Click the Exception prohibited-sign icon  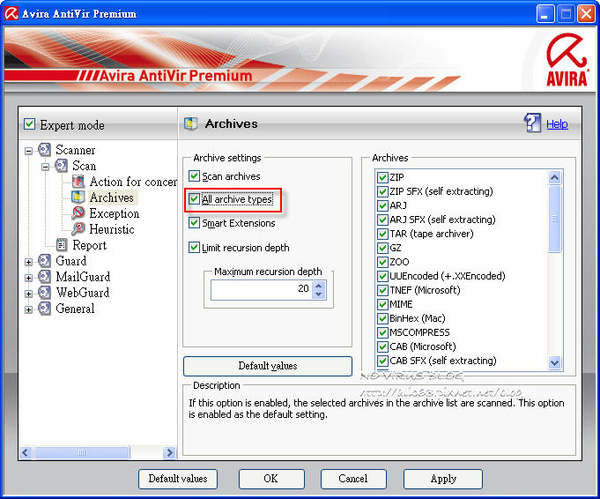click(78, 213)
